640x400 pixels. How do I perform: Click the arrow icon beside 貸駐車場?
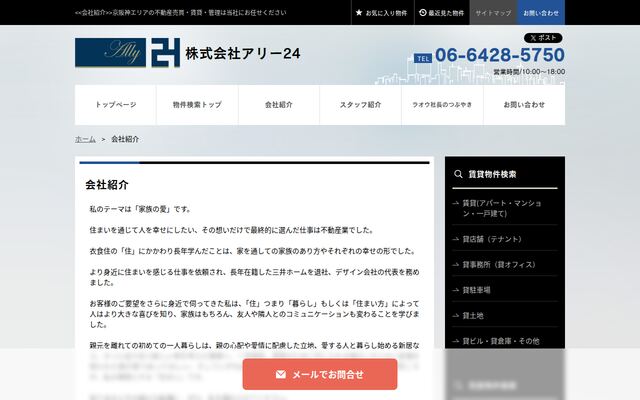click(x=456, y=290)
